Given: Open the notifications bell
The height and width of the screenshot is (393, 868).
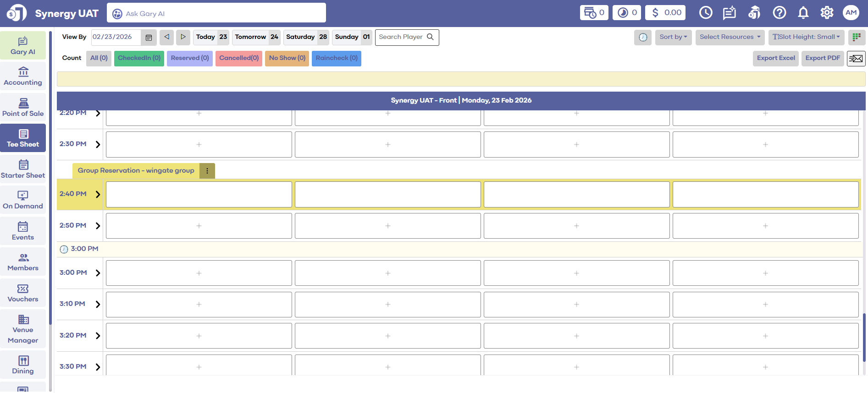Looking at the screenshot, I should point(803,13).
